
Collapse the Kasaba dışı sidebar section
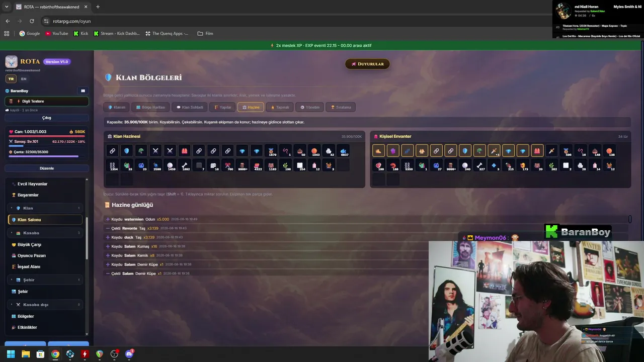[x=45, y=305]
